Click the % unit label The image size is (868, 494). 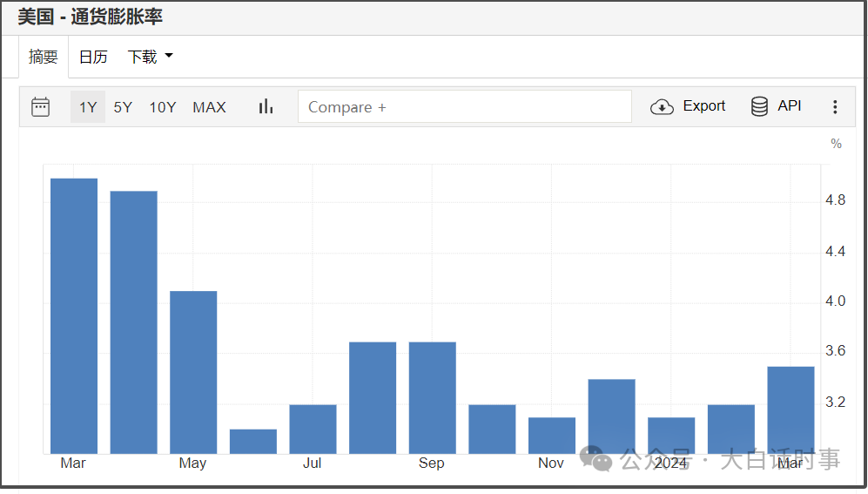tap(836, 144)
